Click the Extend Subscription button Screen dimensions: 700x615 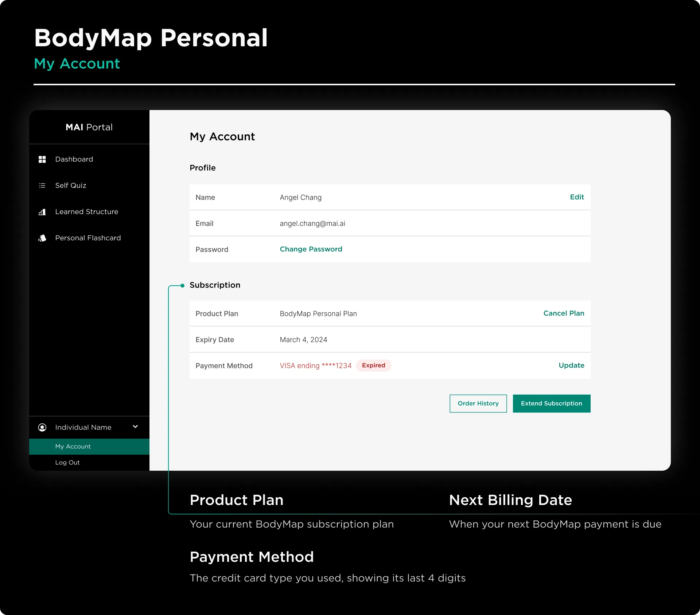pos(551,403)
